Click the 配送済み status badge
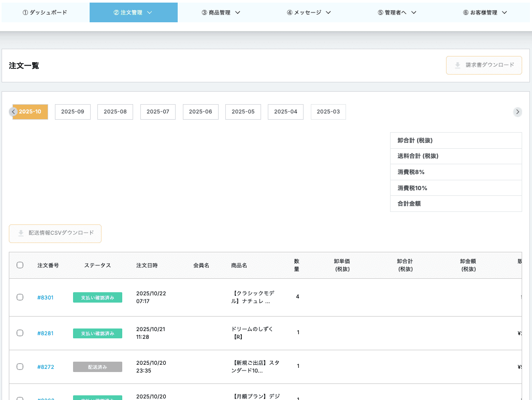This screenshot has height=400, width=532. coord(97,367)
